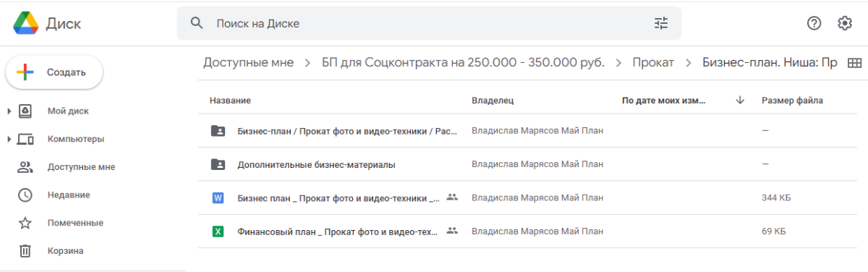Viewport: 868px width, 272px height.
Task: Click the 344 КБ file size value
Action: 776,197
